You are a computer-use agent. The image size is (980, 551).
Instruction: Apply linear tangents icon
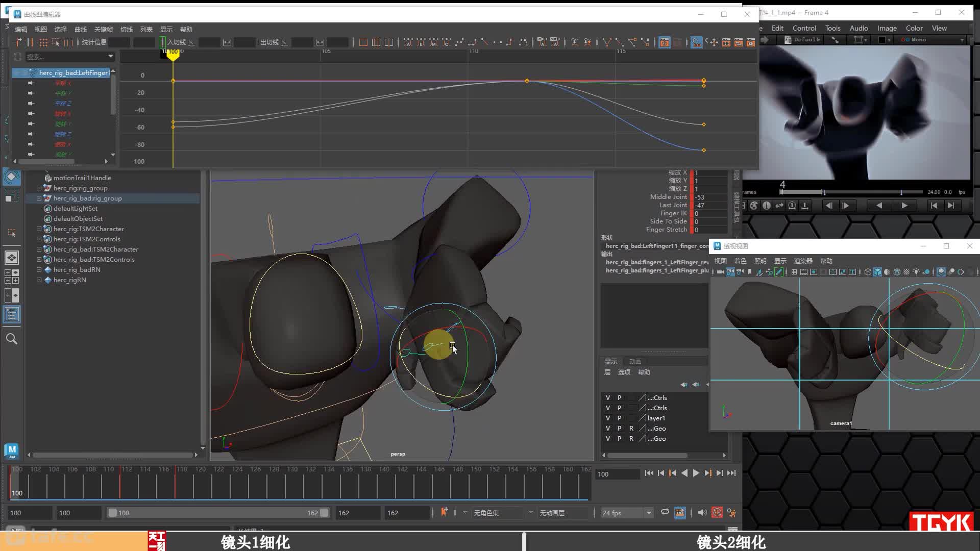coord(484,42)
